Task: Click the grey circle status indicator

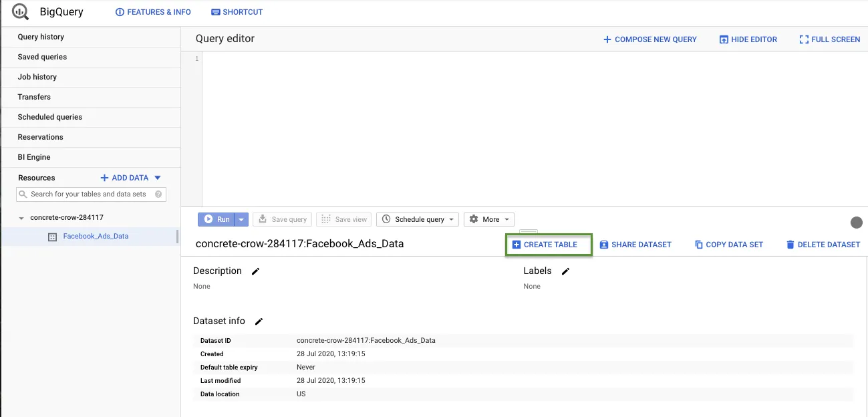Action: (856, 223)
